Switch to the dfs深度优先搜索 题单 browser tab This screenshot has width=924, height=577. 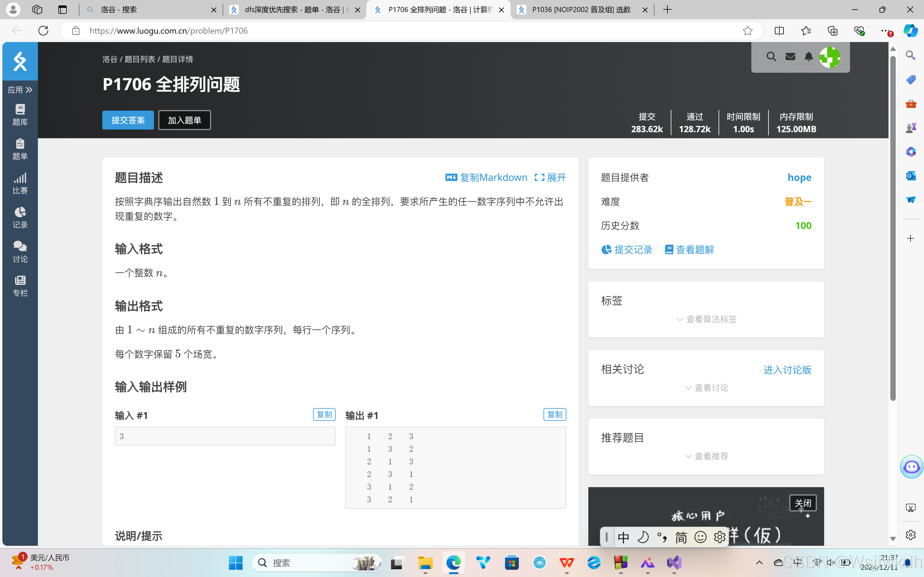tap(294, 10)
